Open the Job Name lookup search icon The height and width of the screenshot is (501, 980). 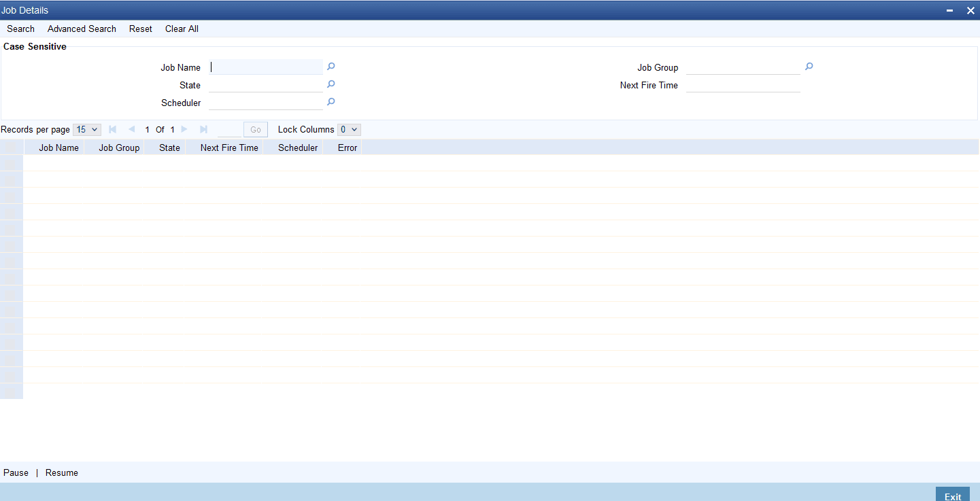(x=331, y=67)
